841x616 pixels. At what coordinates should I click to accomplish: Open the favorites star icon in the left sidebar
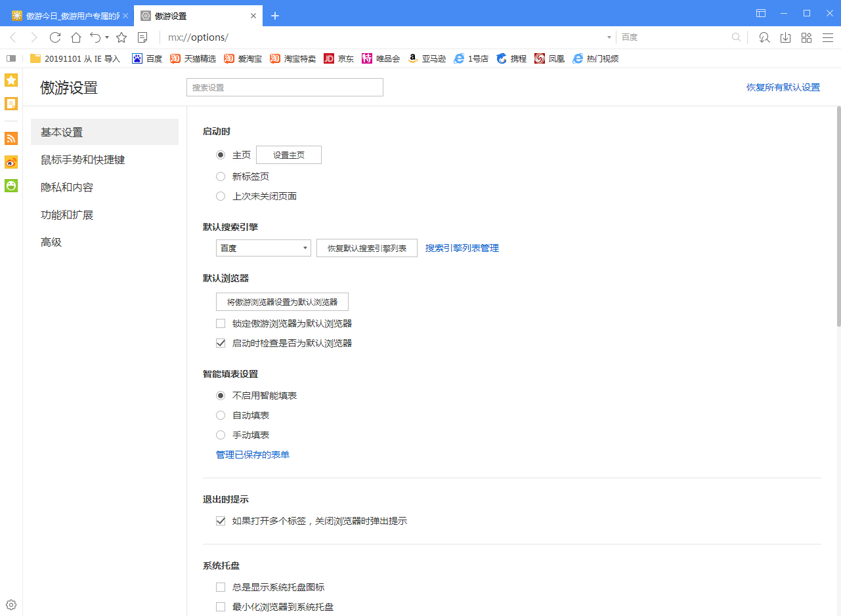11,79
